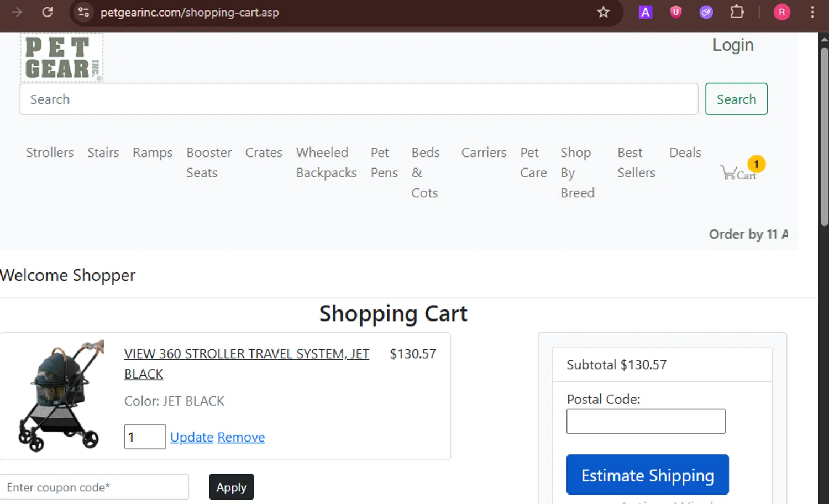Click the 'Order by 11 A' banner text
Viewport: 829px width, 504px height.
748,234
